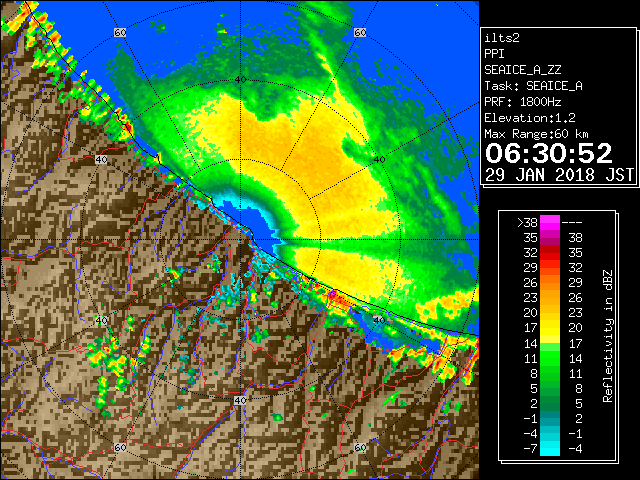This screenshot has width=640, height=480.
Task: Click the time stamp "06:30:52"
Action: [x=549, y=153]
